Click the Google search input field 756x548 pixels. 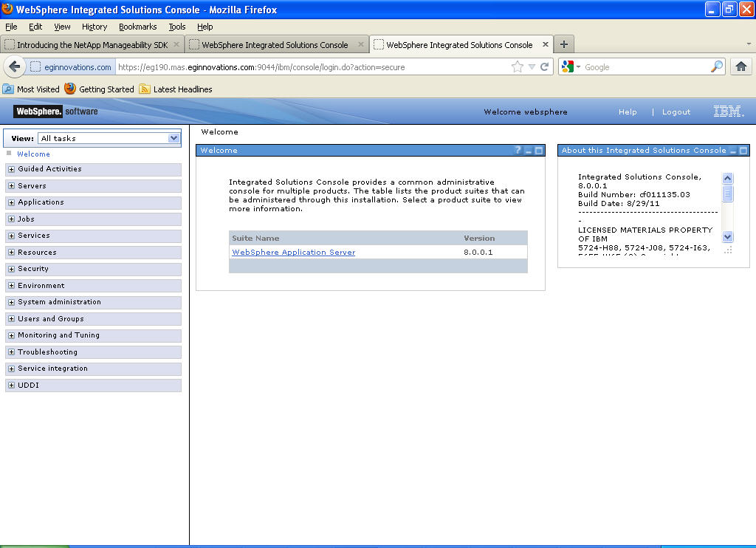646,67
